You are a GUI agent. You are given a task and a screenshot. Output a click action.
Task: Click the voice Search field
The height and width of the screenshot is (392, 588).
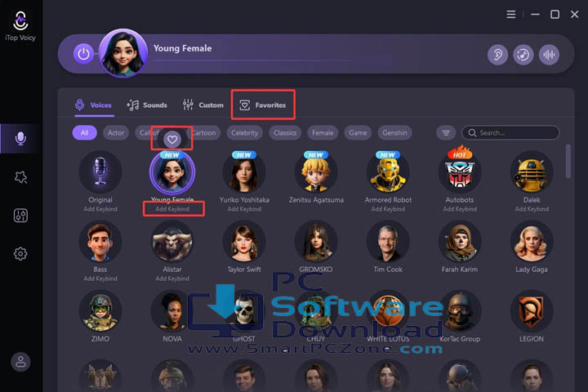tap(510, 133)
